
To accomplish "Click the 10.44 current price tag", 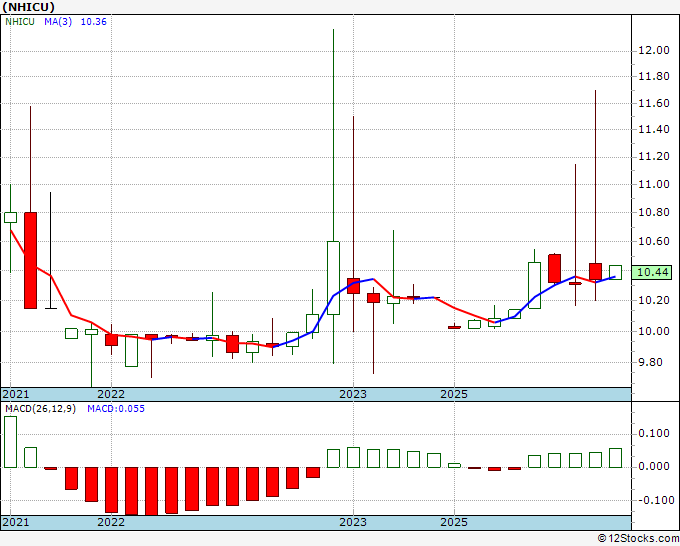I will (x=653, y=272).
